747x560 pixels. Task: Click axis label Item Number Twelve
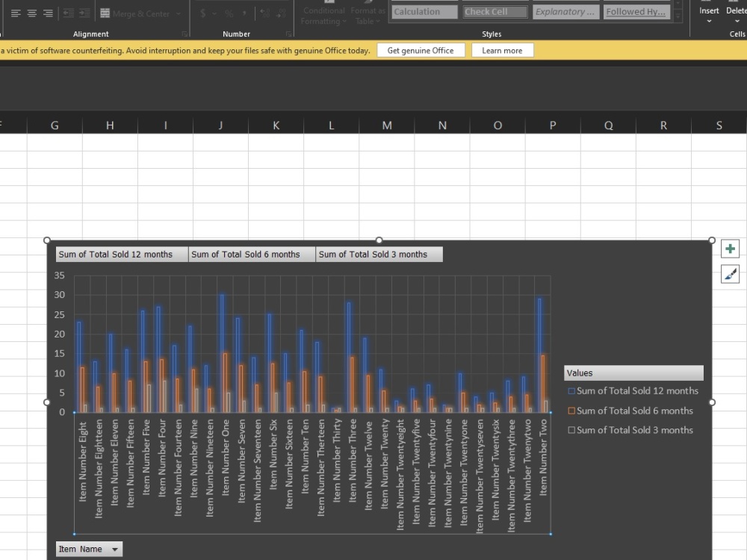tap(368, 465)
